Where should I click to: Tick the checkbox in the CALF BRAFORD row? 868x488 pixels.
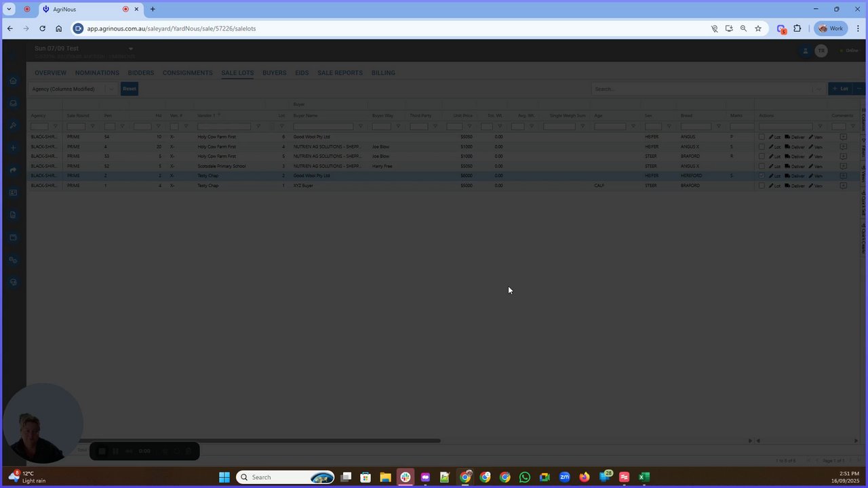762,185
